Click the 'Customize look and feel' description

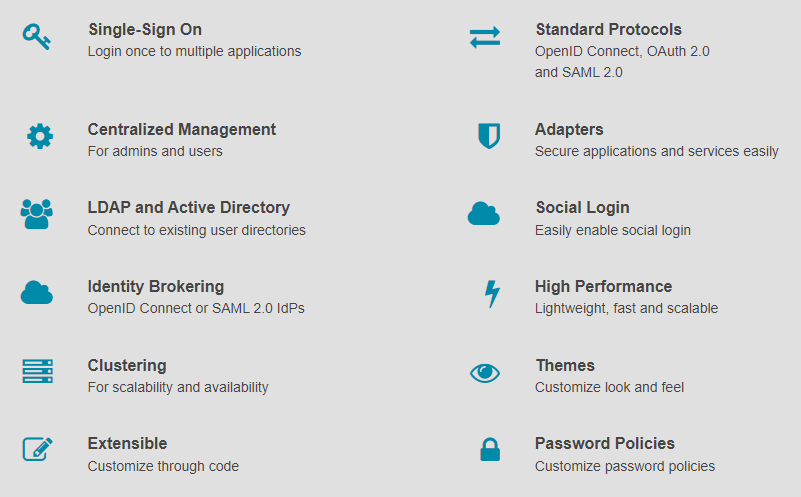[x=609, y=387]
